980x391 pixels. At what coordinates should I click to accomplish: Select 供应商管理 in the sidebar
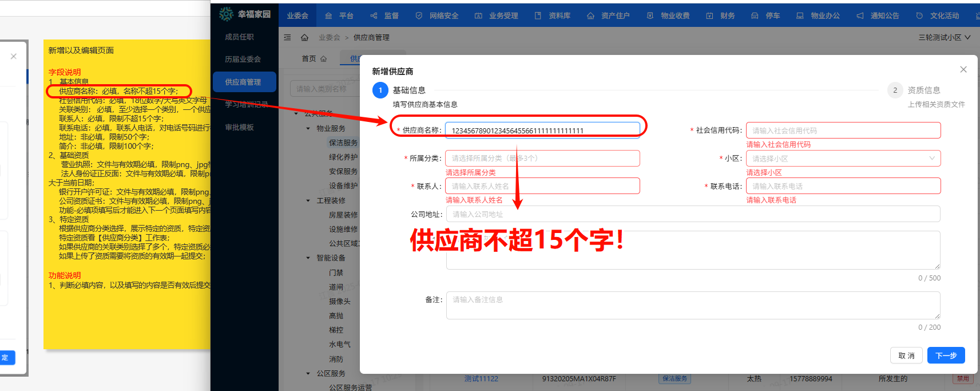coord(245,82)
